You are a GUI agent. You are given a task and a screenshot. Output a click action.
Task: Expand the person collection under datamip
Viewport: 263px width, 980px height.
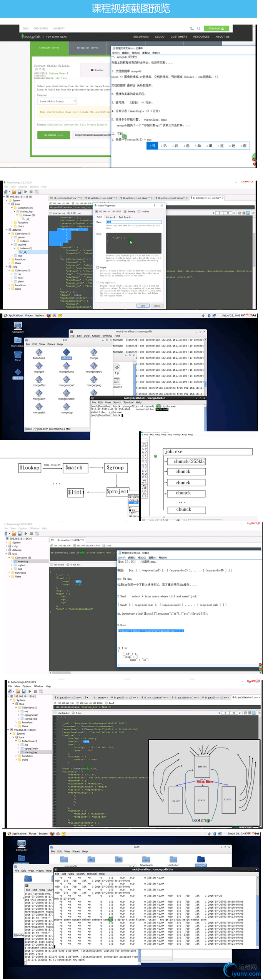[x=12, y=237]
